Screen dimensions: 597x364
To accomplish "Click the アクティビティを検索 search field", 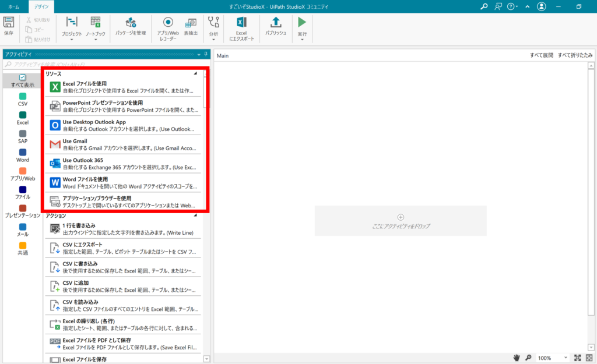I will pyautogui.click(x=106, y=64).
